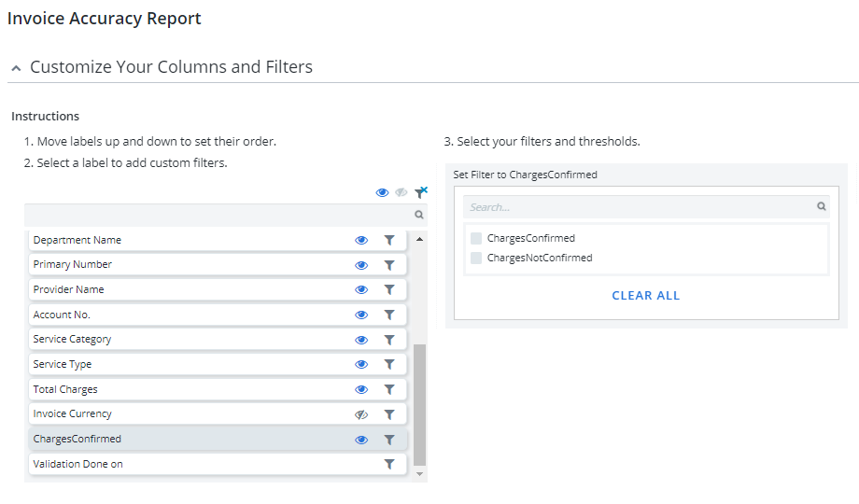859x504 pixels.
Task: Click search magnifier in labels list
Action: point(419,215)
